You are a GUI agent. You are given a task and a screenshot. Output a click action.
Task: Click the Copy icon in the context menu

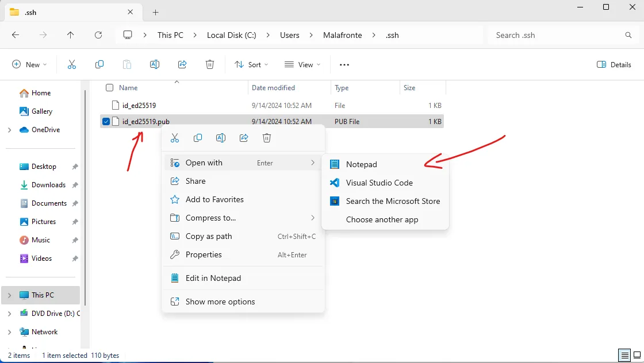coord(198,138)
